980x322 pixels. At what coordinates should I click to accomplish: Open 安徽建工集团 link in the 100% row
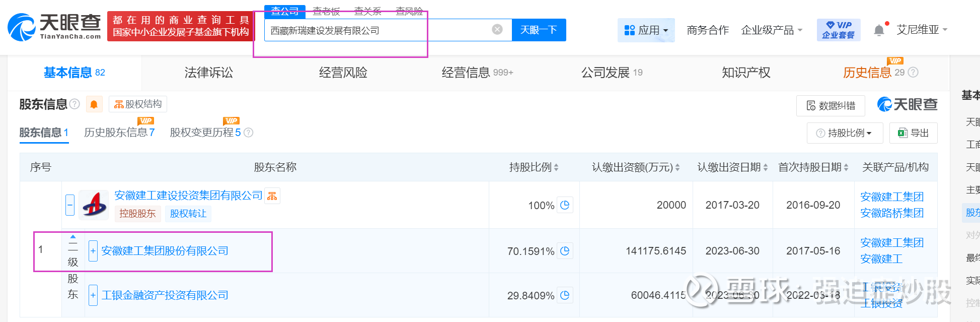892,197
